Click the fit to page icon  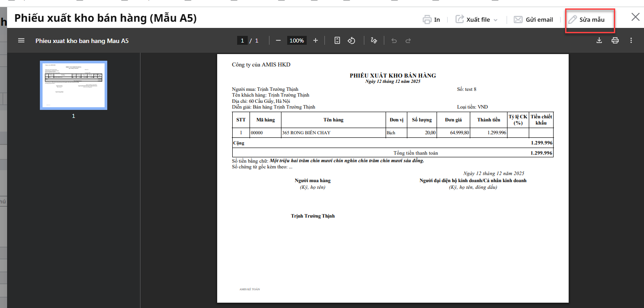click(337, 40)
